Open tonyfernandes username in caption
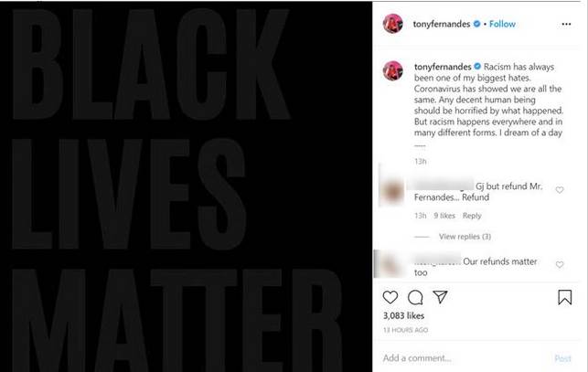The height and width of the screenshot is (372, 588). click(x=443, y=67)
